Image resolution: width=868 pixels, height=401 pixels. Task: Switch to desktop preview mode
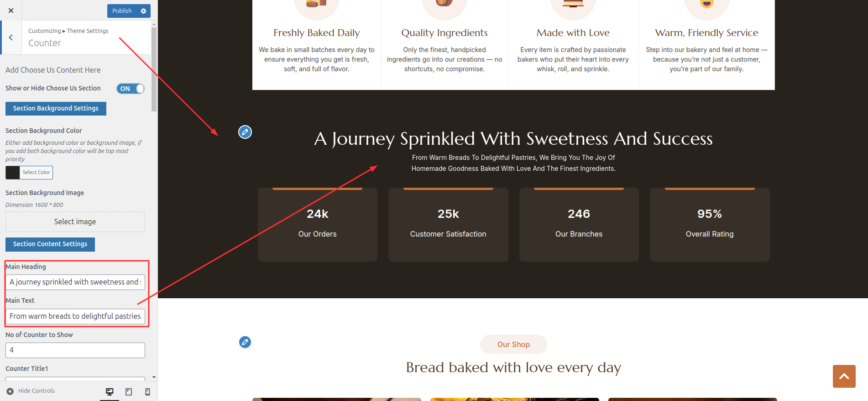click(x=110, y=391)
